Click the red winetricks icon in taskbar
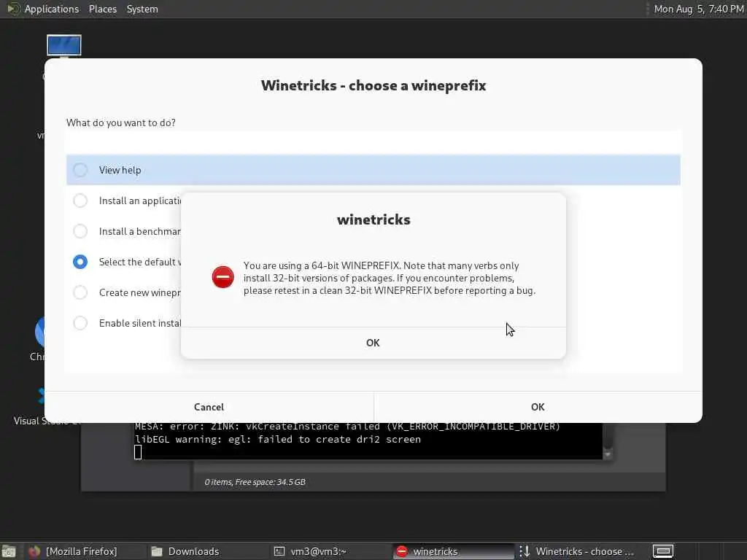The width and height of the screenshot is (747, 560). 402,551
